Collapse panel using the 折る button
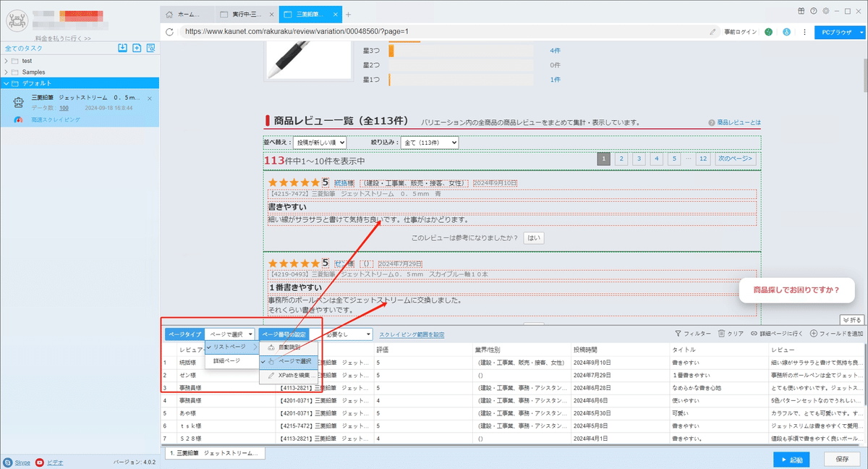This screenshot has width=868, height=469. [852, 320]
